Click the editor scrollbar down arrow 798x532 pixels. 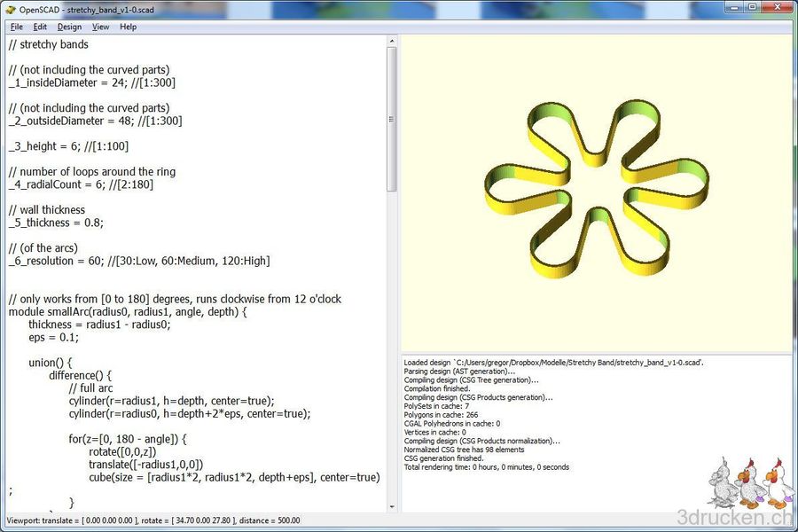[x=391, y=506]
